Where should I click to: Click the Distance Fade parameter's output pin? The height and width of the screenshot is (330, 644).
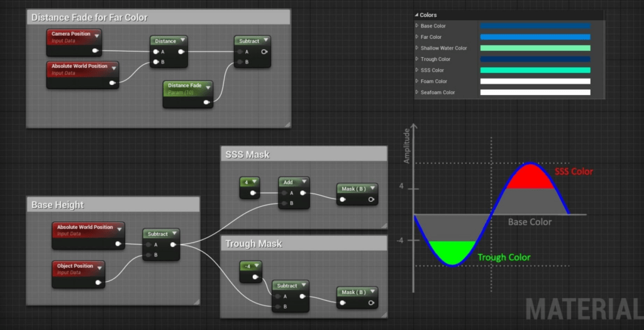tap(206, 102)
